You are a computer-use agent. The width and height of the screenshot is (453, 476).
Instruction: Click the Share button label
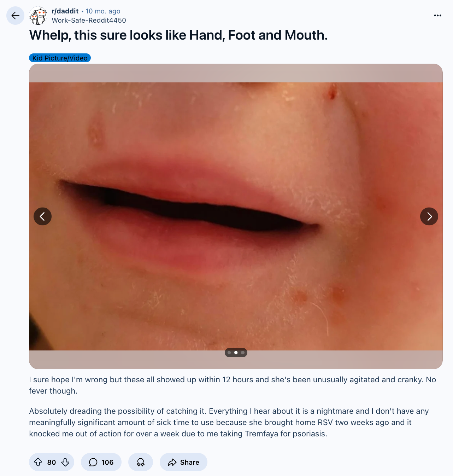190,462
